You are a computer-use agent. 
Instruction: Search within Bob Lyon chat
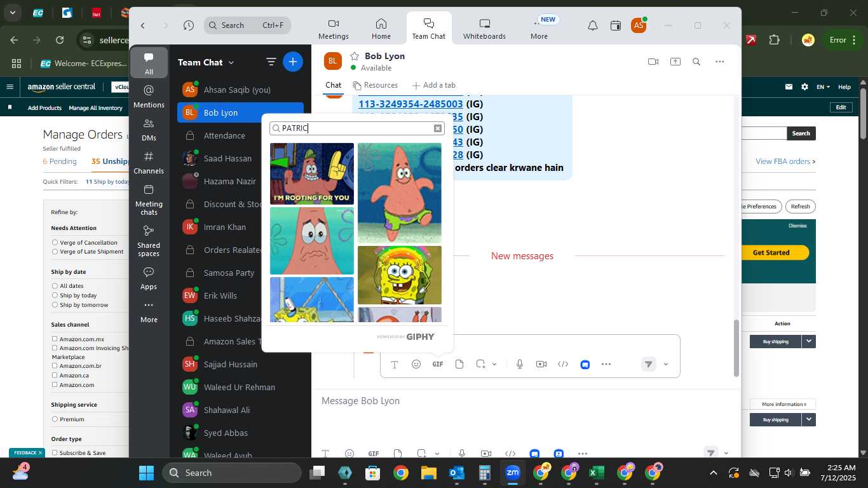696,62
